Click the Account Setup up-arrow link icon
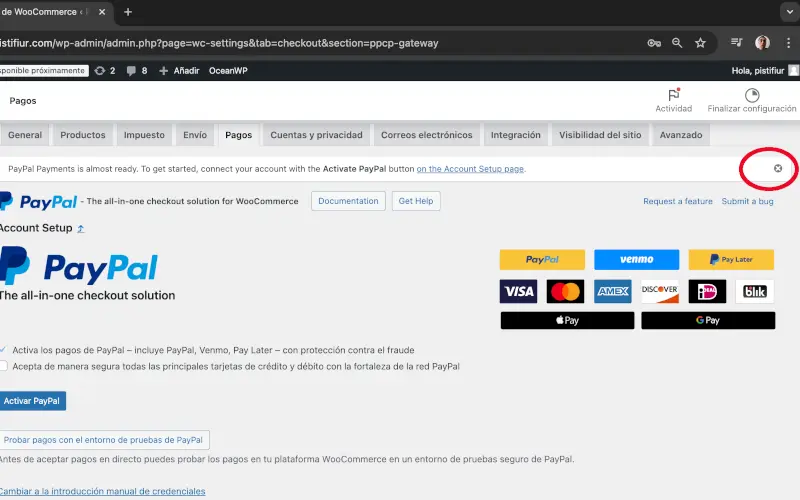The height and width of the screenshot is (500, 800). [81, 229]
